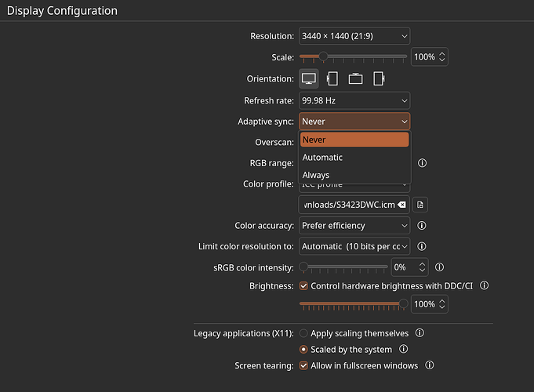Image resolution: width=534 pixels, height=392 pixels.
Task: Click info icon beside sRGB color intensity
Action: (x=439, y=267)
